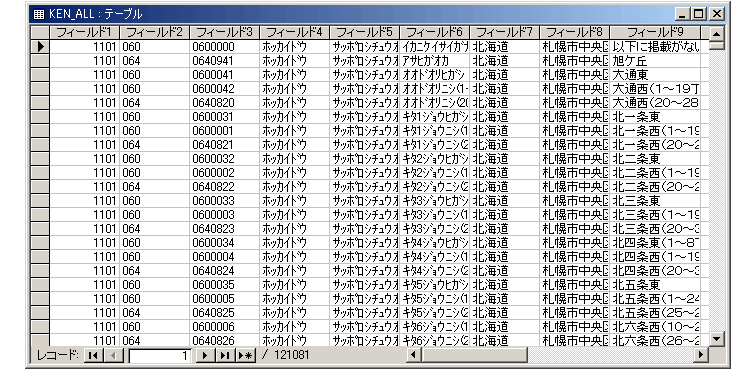Click horizontal scrollbar right arrow
Image resolution: width=733 pixels, height=370 pixels.
[x=700, y=355]
